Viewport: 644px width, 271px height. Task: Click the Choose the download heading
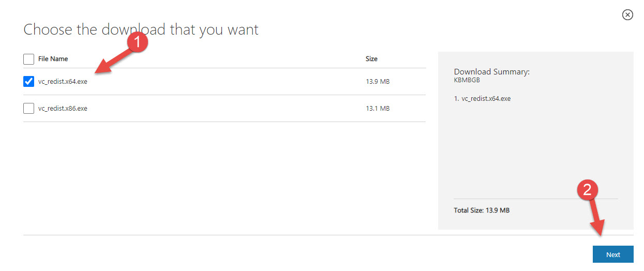coord(141,29)
